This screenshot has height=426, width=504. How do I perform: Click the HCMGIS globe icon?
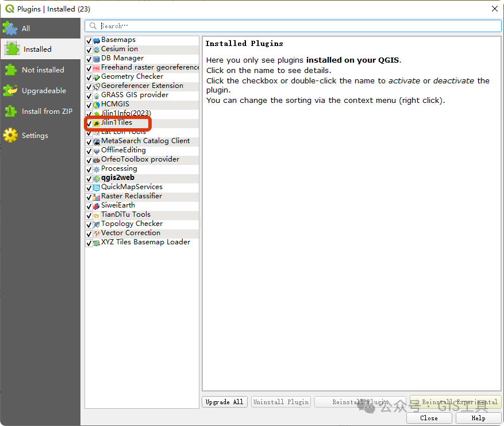(97, 105)
